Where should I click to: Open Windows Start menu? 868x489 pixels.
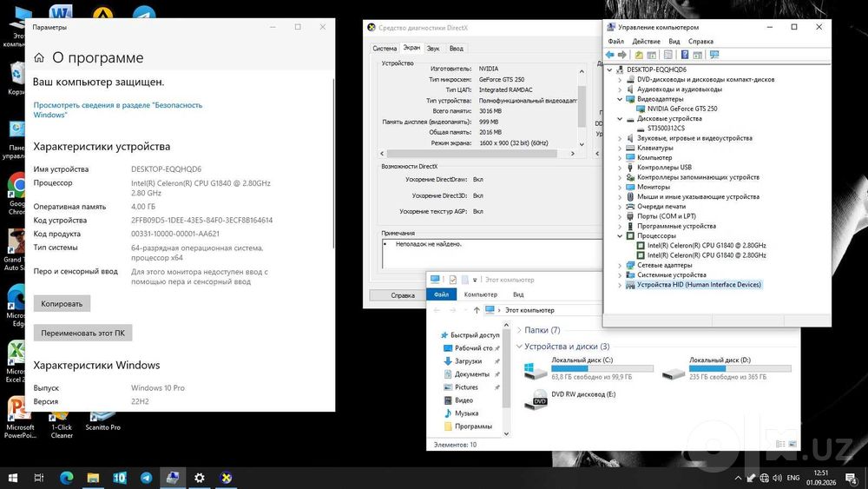click(x=12, y=478)
